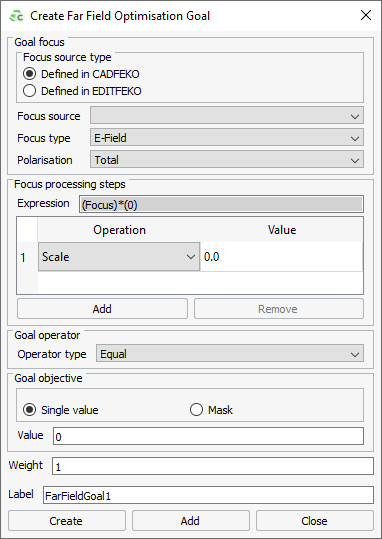The height and width of the screenshot is (539, 382).
Task: Select the Defined in CADFEKO radio option
Action: pyautogui.click(x=29, y=74)
